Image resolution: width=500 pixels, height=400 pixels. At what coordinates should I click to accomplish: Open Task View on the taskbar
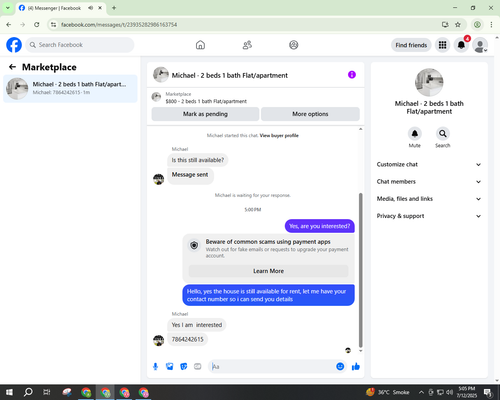coord(47,392)
